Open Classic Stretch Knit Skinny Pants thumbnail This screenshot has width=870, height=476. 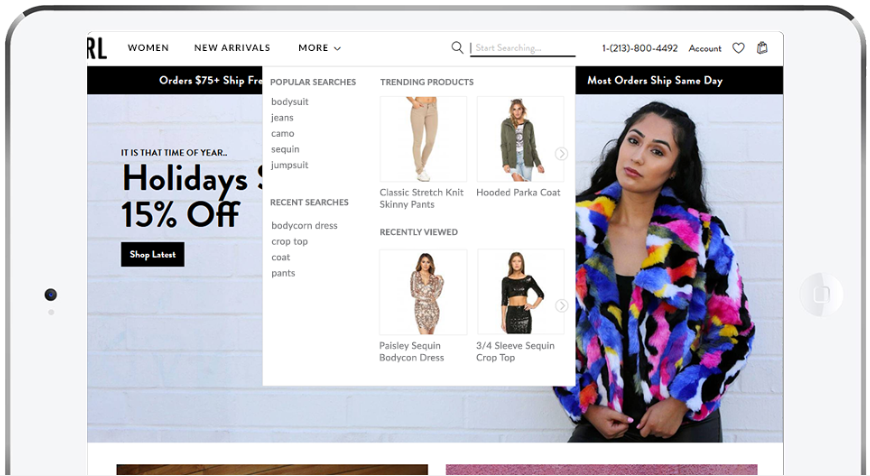point(423,139)
